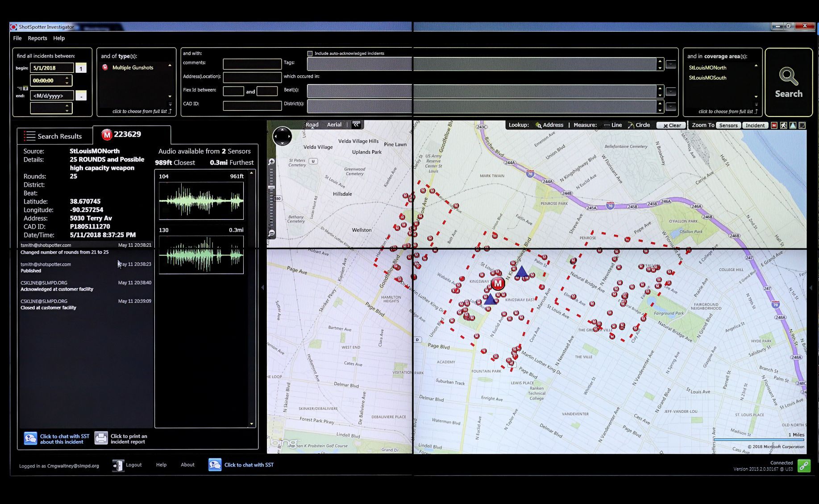Open the Help menu
819x504 pixels.
59,38
